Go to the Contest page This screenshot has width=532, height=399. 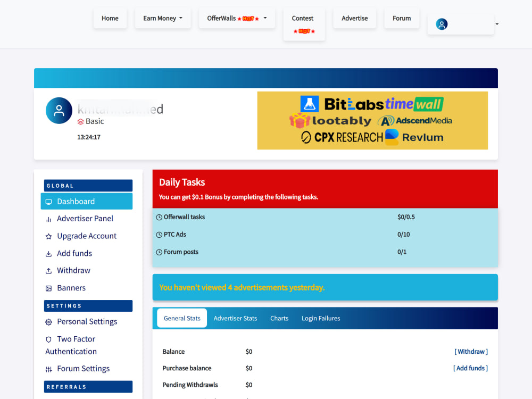tap(304, 24)
